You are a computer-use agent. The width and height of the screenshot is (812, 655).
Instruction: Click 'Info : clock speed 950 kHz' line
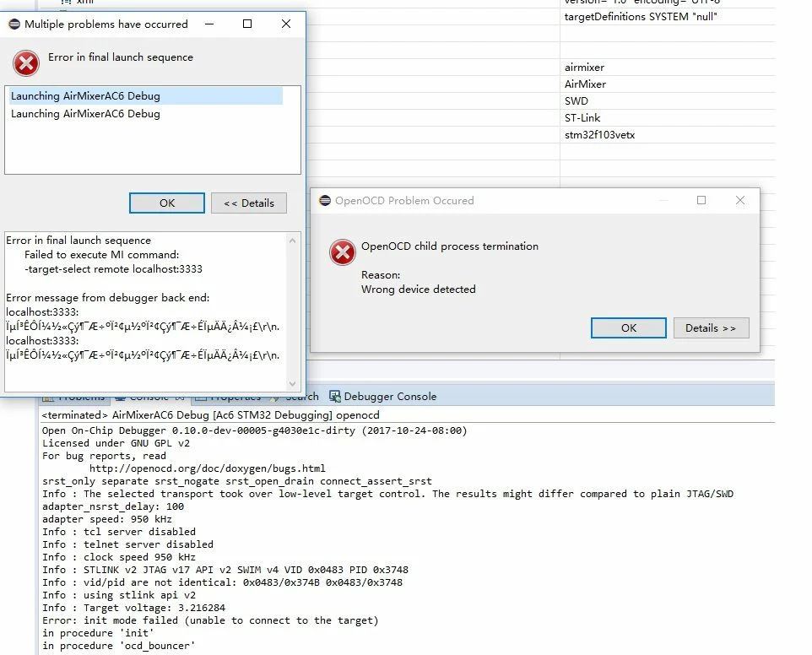(118, 557)
